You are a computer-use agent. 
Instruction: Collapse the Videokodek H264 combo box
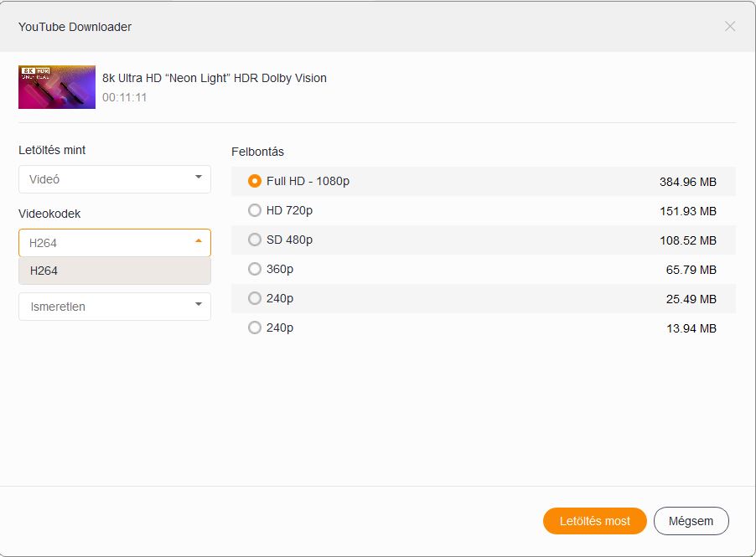coord(115,243)
